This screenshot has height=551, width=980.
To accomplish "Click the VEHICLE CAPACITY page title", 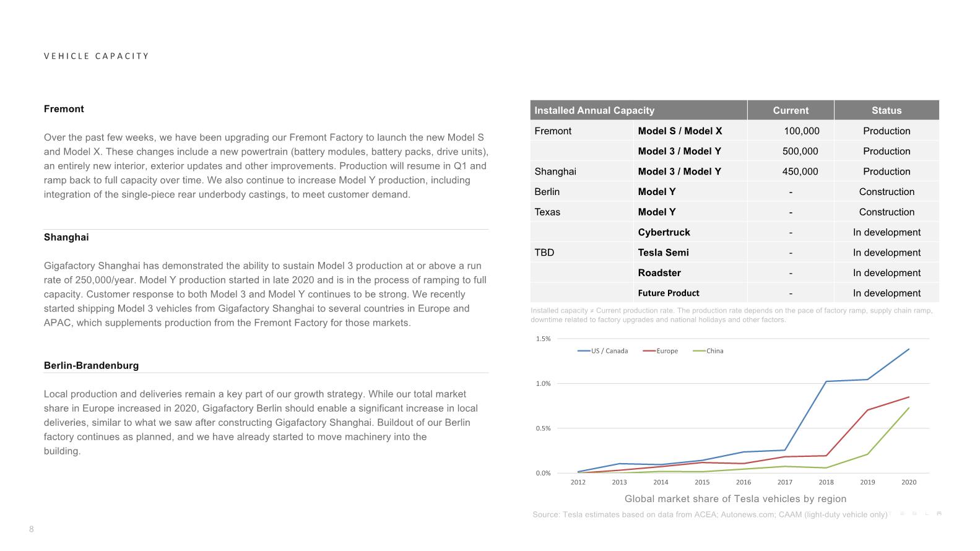I will pyautogui.click(x=97, y=56).
